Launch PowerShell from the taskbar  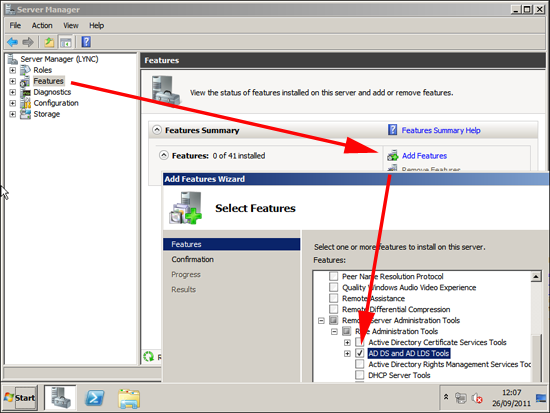coord(95,398)
